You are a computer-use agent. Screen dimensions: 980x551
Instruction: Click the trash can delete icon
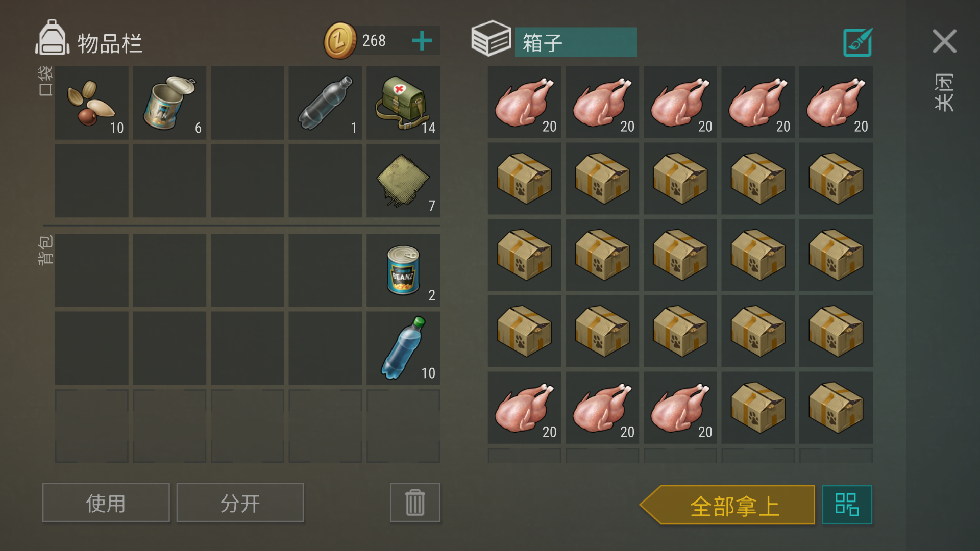[x=415, y=503]
